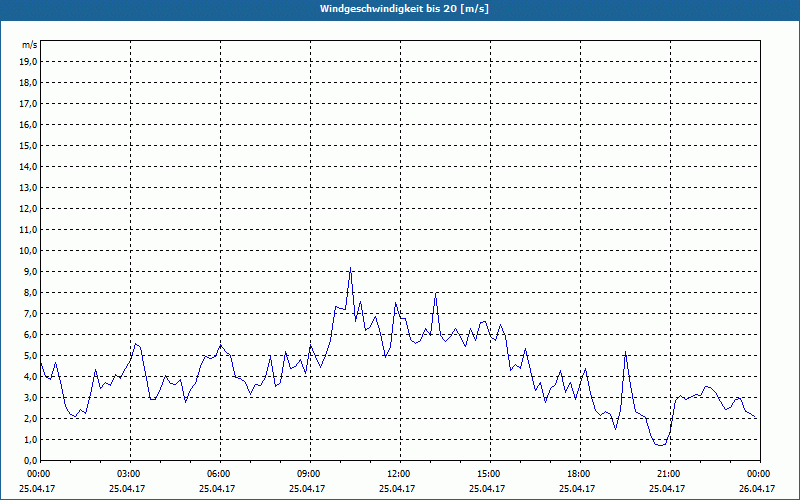Select the '09:00' time label
Screen dimensions: 800x500
click(310, 474)
